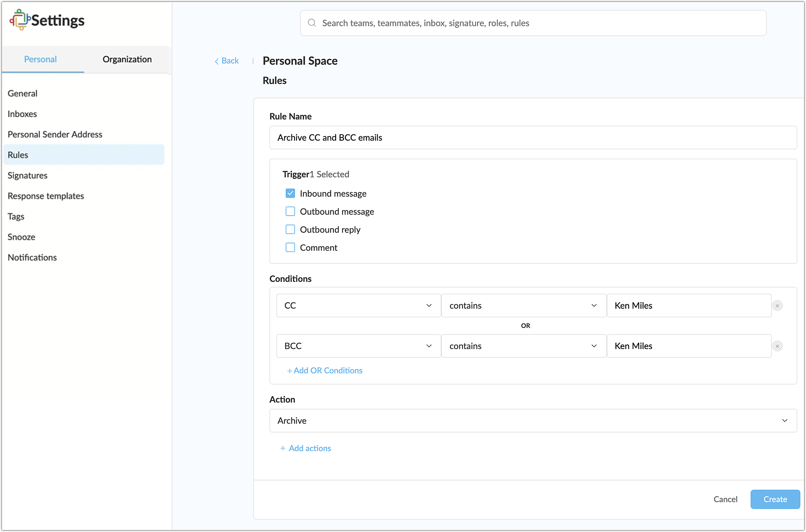Uncheck the Inbound message checkbox
Image resolution: width=806 pixels, height=532 pixels.
[x=290, y=193]
